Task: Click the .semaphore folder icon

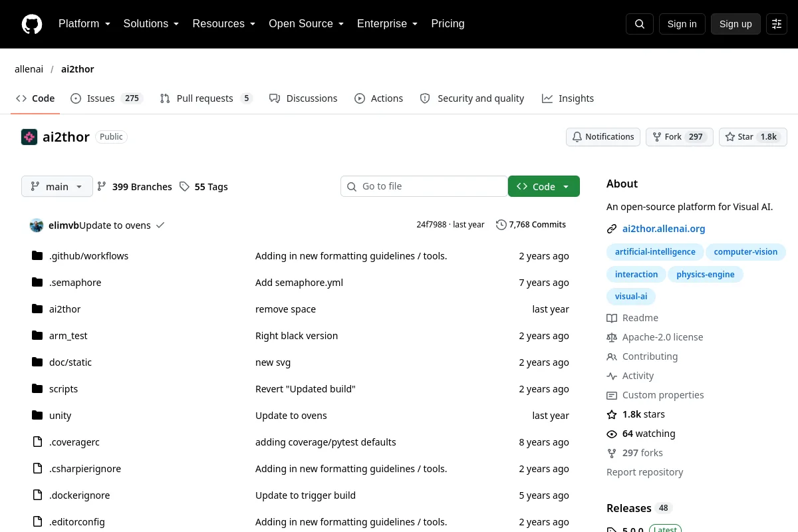Action: coord(37,282)
